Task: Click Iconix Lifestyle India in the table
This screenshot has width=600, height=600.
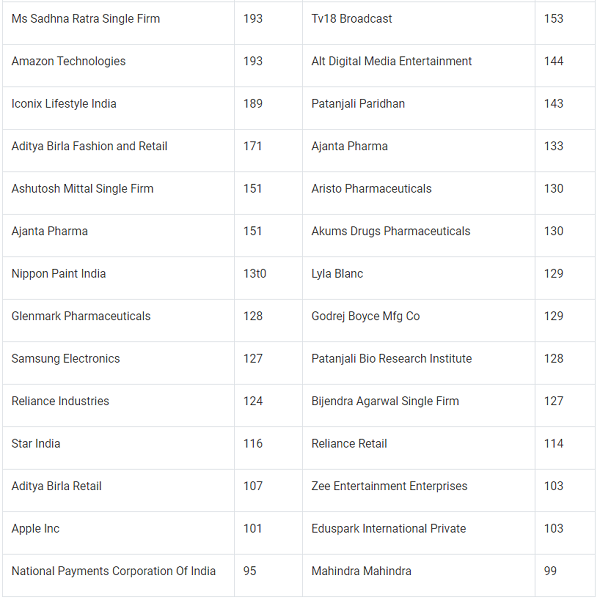Action: tap(64, 104)
